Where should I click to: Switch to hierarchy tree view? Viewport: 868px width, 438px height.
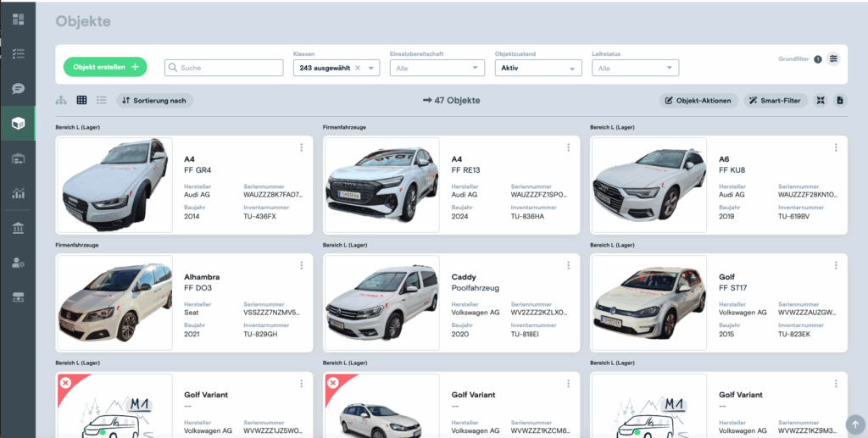pos(61,101)
